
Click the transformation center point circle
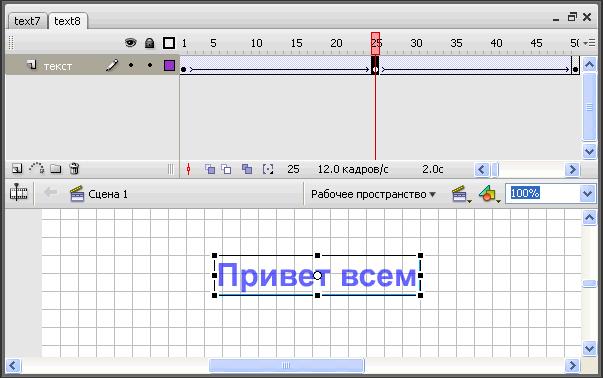[x=317, y=275]
